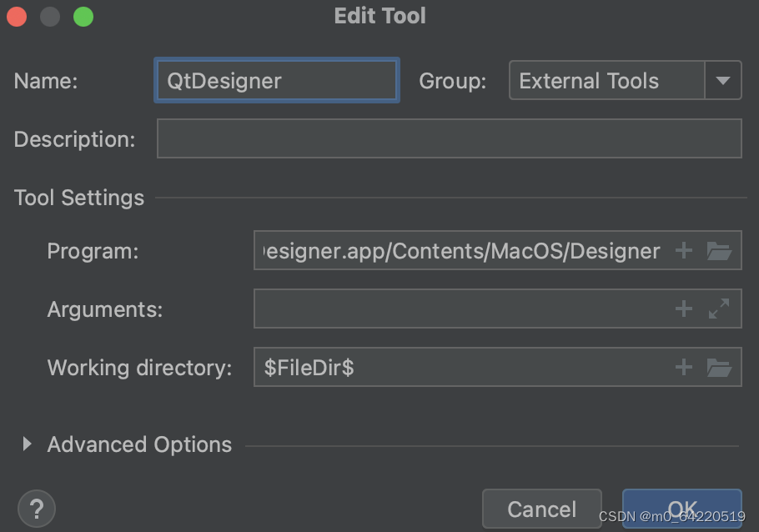Insert macro in Program field plus icon
This screenshot has width=759, height=532.
(x=683, y=251)
